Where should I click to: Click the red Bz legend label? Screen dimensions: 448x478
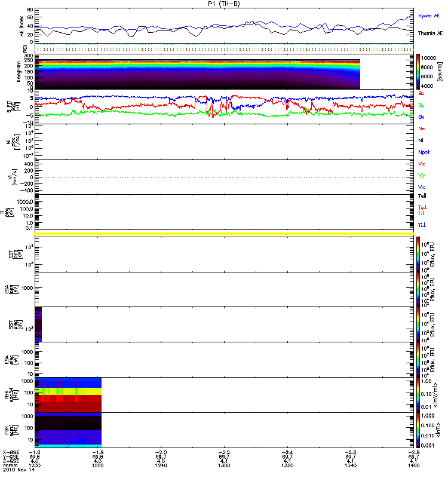tap(421, 93)
